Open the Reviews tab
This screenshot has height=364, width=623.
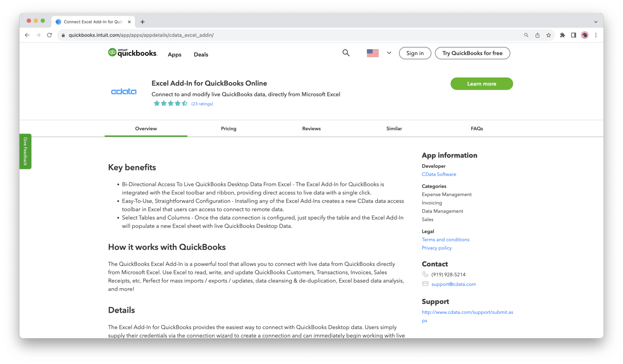311,129
